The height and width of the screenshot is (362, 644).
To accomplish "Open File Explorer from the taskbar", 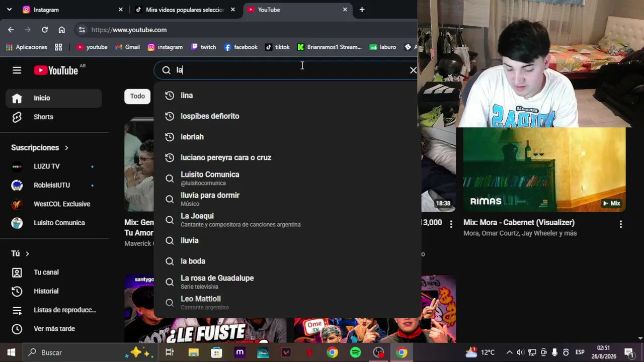I will pyautogui.click(x=193, y=352).
